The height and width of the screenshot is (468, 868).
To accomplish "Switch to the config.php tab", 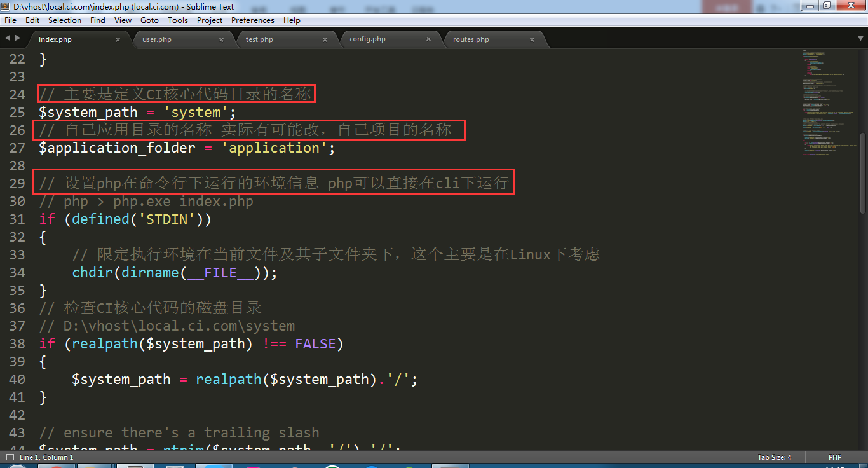I will [x=367, y=39].
